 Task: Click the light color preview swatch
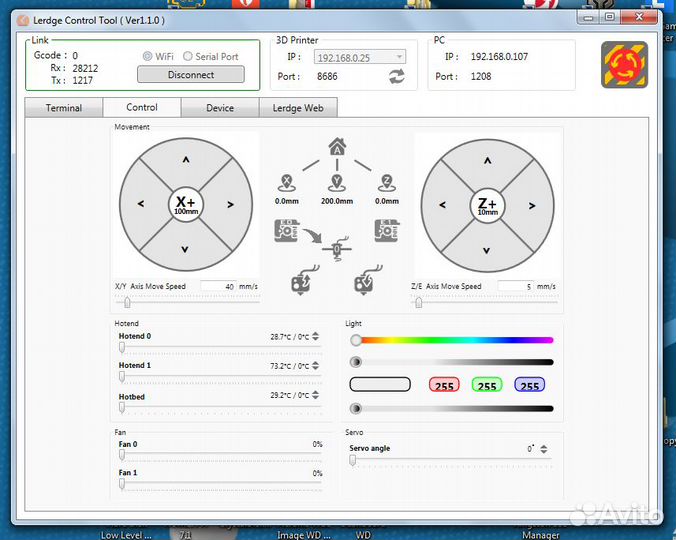pos(380,384)
